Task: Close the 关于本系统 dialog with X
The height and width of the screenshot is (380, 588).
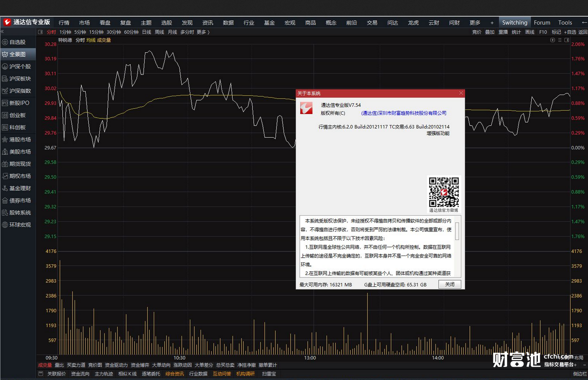Action: pyautogui.click(x=461, y=93)
